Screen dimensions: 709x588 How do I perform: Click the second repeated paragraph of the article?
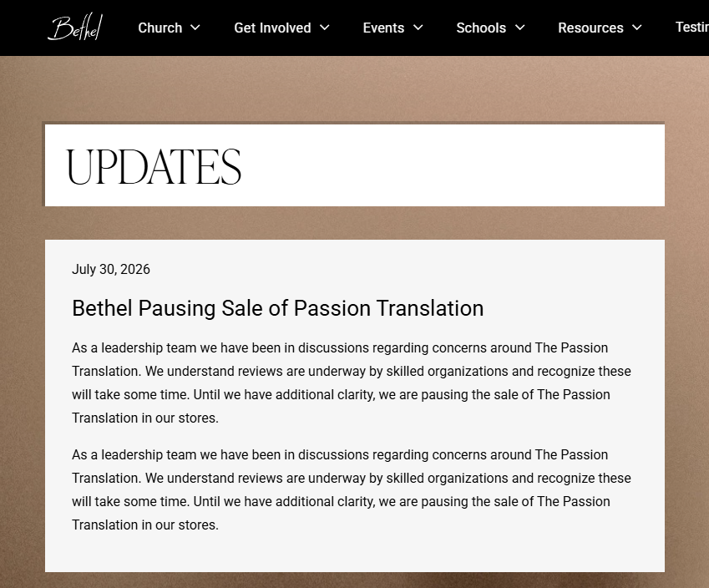click(352, 489)
